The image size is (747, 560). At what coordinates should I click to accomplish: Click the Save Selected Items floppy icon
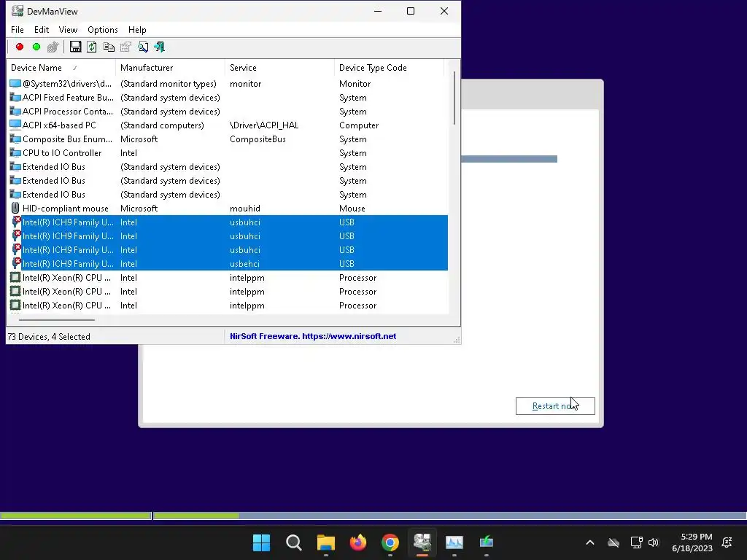pyautogui.click(x=75, y=47)
